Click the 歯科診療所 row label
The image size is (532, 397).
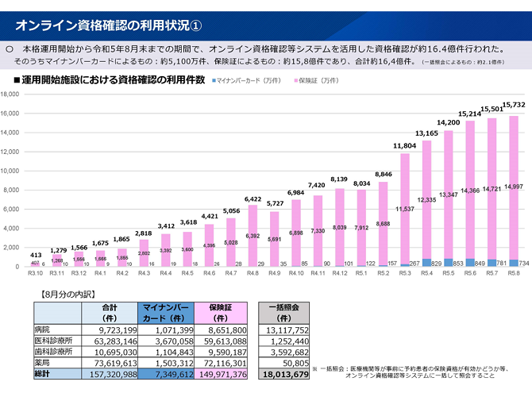(54, 352)
